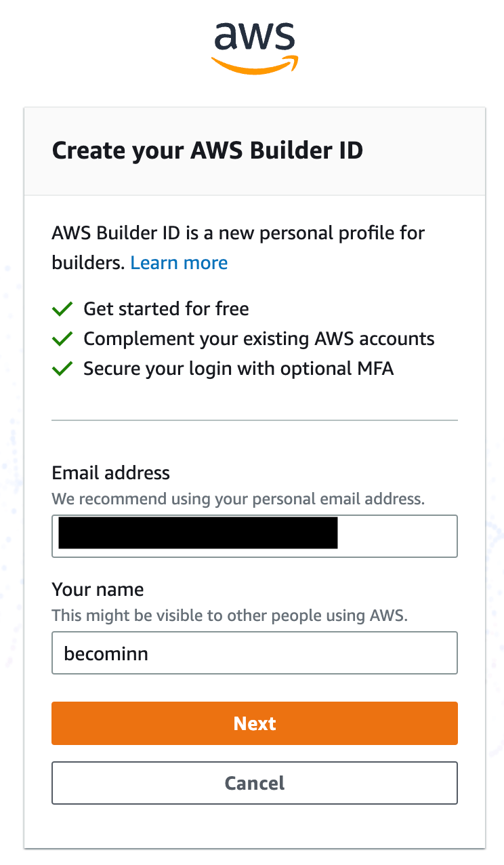Click the green checkmark beside Get started for free
The image size is (504, 865).
(62, 308)
